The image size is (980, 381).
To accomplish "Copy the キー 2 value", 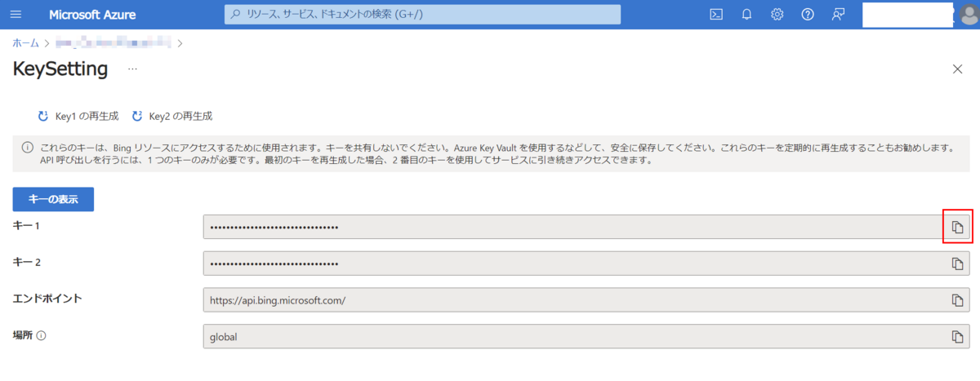I will pyautogui.click(x=958, y=264).
